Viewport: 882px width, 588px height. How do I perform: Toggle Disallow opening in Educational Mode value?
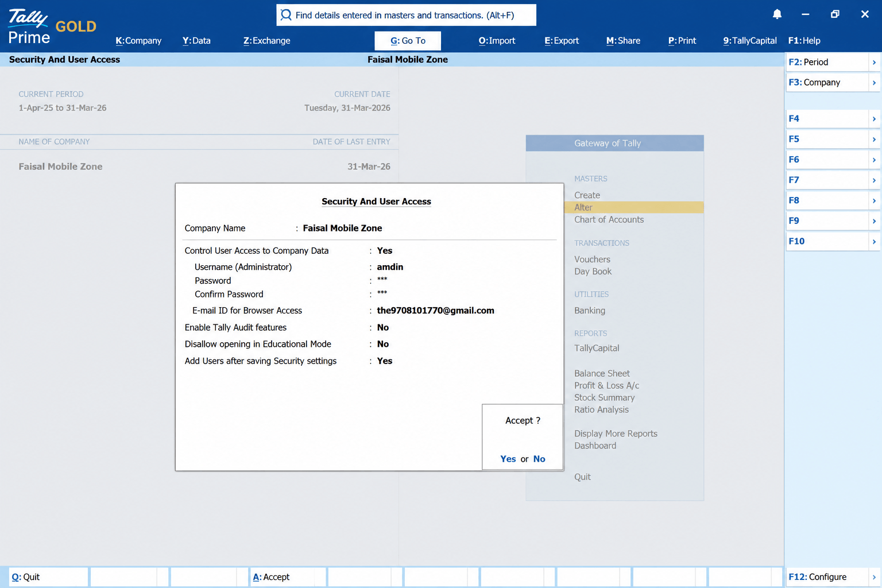383,344
